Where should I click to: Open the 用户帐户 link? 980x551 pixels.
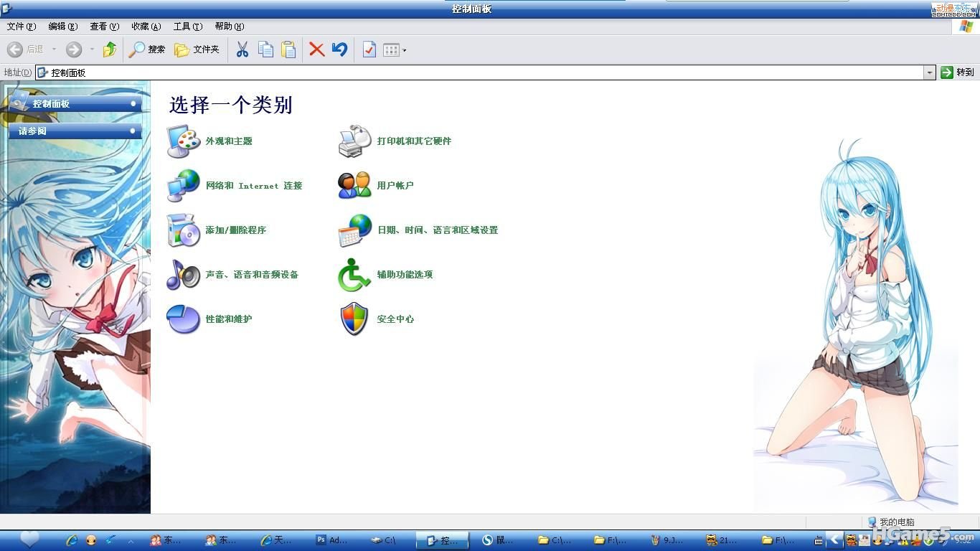pyautogui.click(x=395, y=186)
